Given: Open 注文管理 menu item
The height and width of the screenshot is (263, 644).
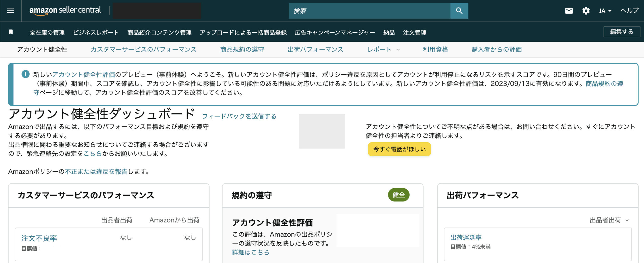Looking at the screenshot, I should pos(415,32).
